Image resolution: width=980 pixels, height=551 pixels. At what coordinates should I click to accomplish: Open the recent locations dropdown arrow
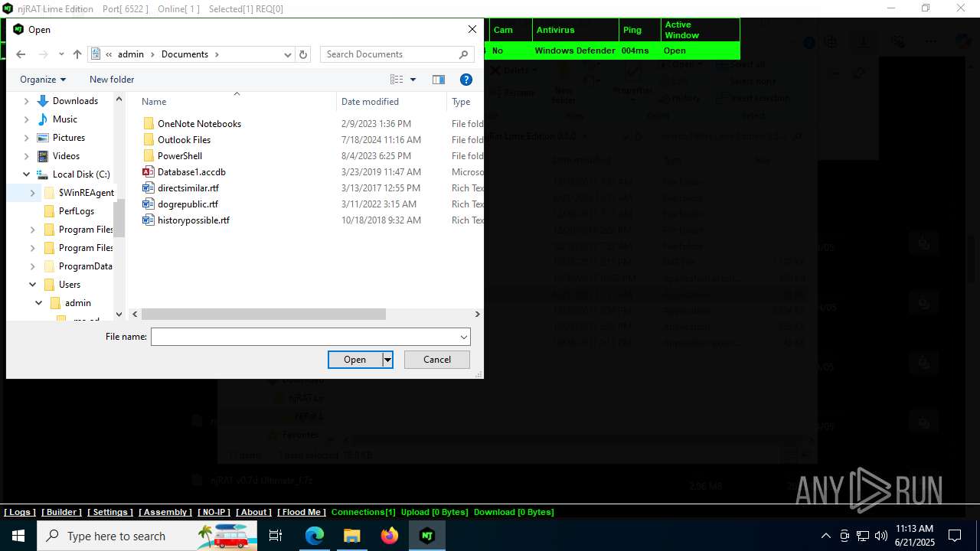61,54
